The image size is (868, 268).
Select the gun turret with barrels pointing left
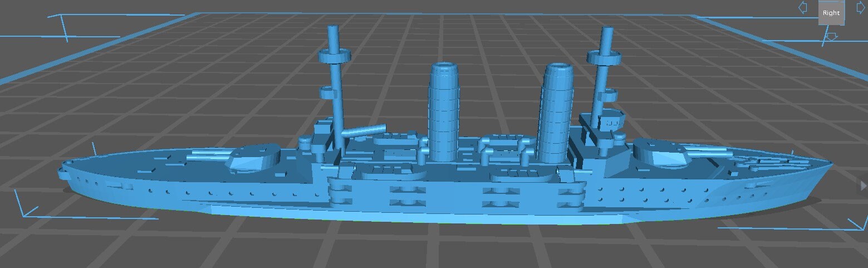(x=253, y=157)
